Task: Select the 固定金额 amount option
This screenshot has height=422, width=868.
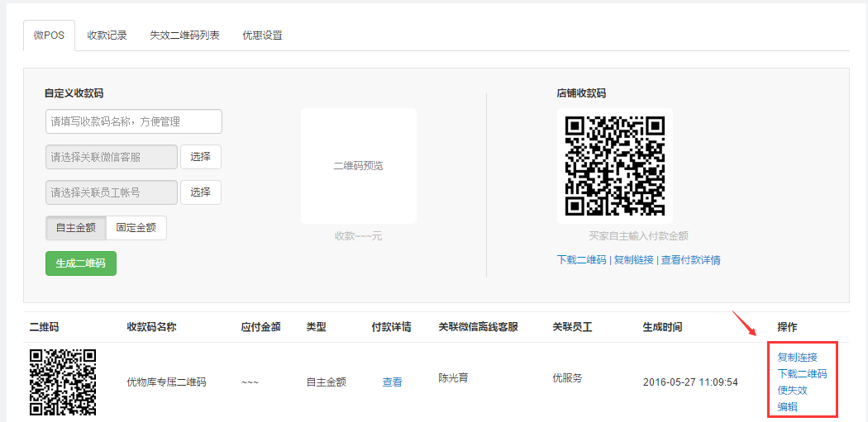Action: click(136, 228)
